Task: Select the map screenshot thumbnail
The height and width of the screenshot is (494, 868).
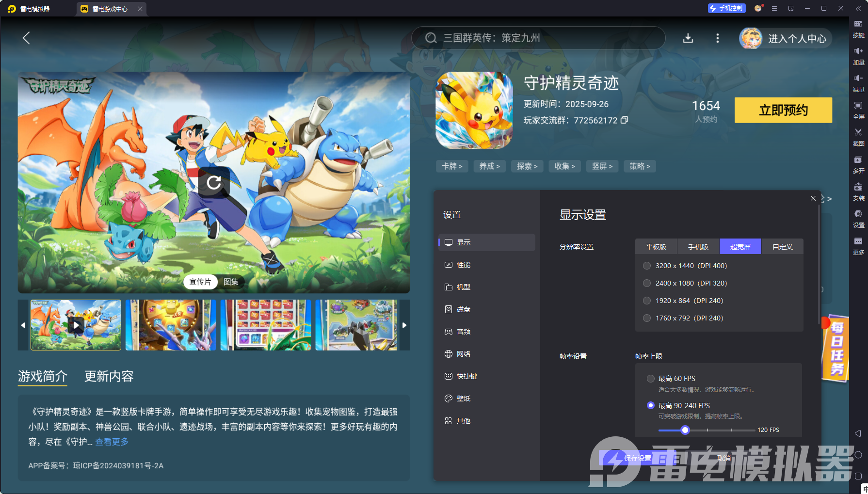Action: (356, 325)
